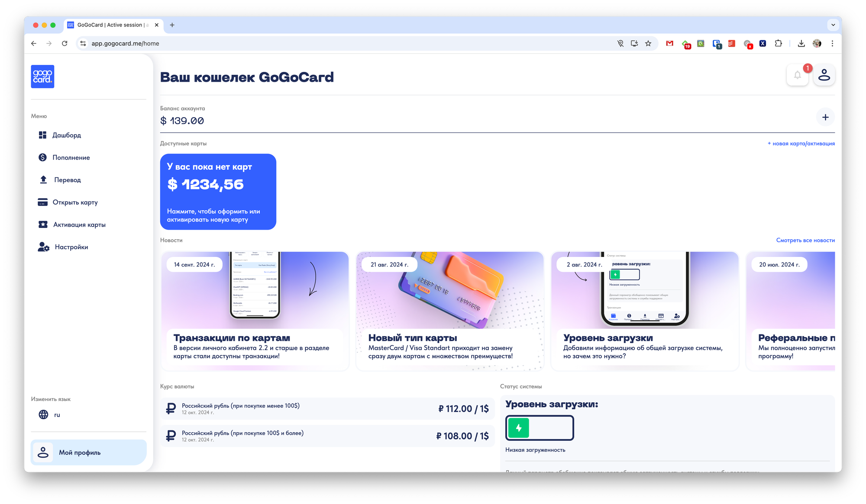Click the GoGoCard logo in the sidebar
Image resolution: width=866 pixels, height=504 pixels.
42,77
